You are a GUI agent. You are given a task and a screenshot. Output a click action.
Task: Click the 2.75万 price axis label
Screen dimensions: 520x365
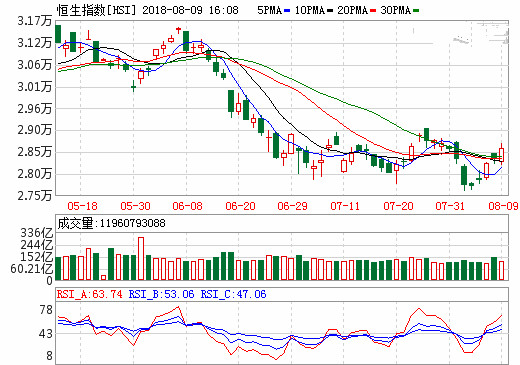(x=35, y=195)
